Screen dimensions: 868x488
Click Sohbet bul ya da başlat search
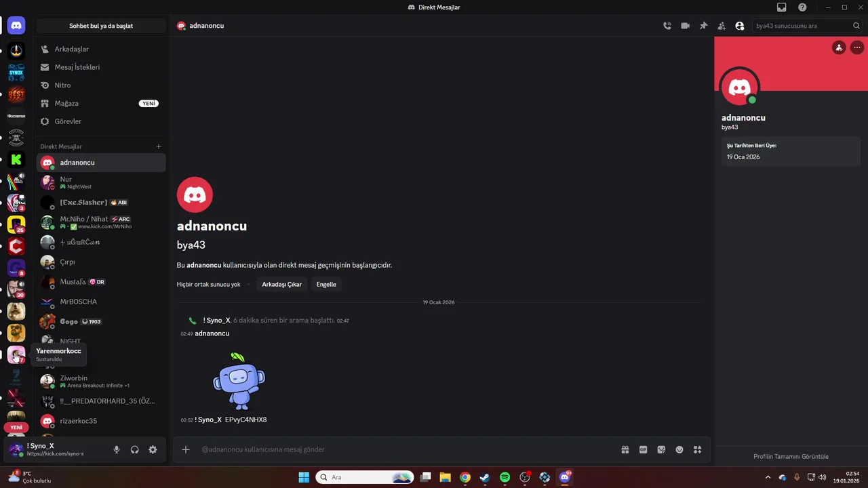[x=101, y=26]
